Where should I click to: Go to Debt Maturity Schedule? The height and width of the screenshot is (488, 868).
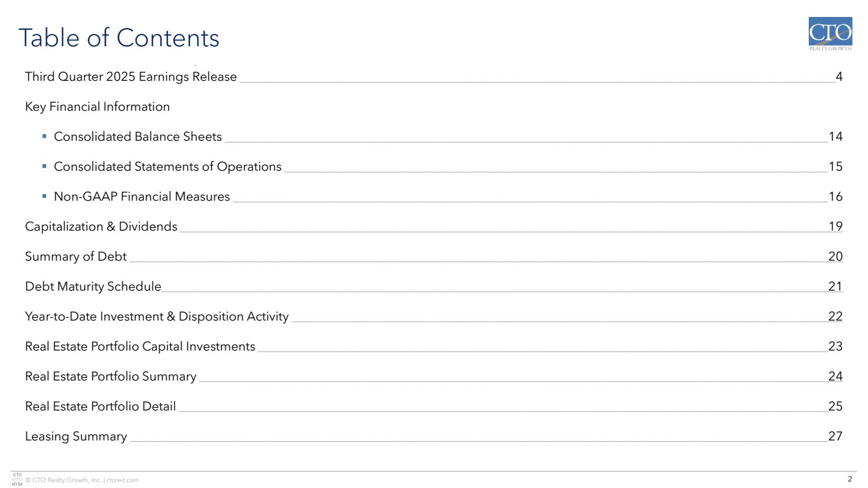tap(92, 287)
